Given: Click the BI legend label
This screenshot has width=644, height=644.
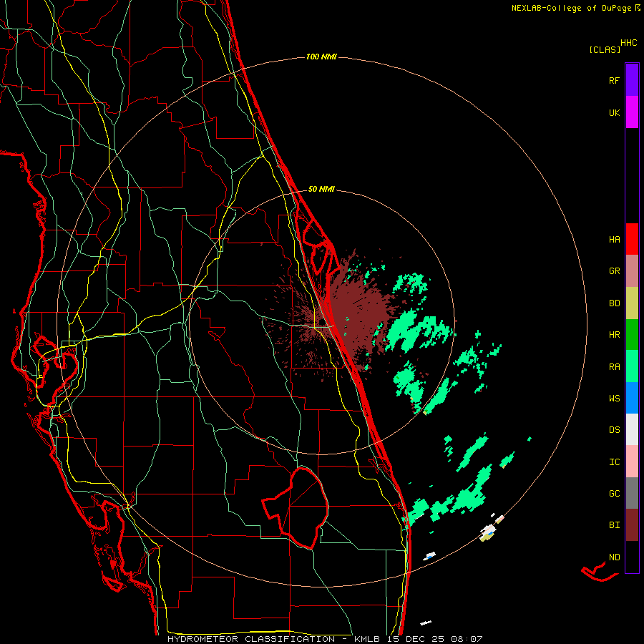Looking at the screenshot, I should (614, 525).
